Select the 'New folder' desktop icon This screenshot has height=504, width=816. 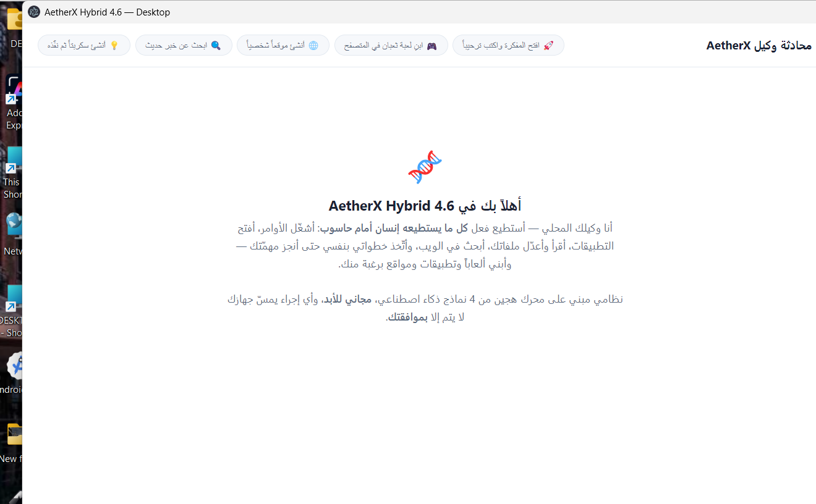tap(12, 443)
